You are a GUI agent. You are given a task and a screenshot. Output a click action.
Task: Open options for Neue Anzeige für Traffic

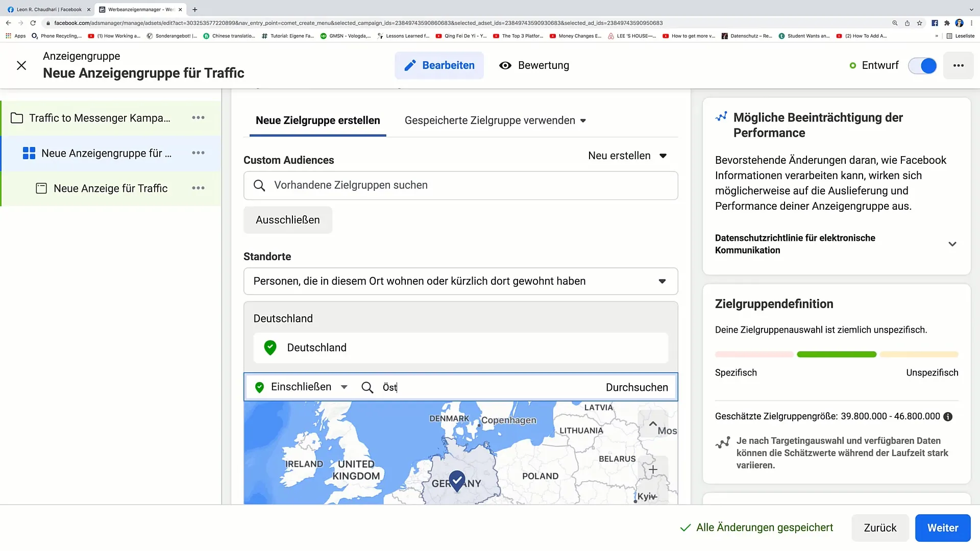[198, 188]
